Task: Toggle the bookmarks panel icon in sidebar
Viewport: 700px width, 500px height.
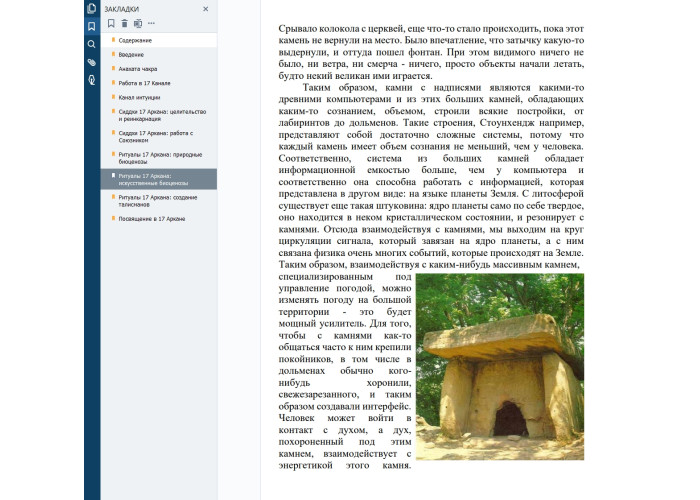Action: point(92,26)
